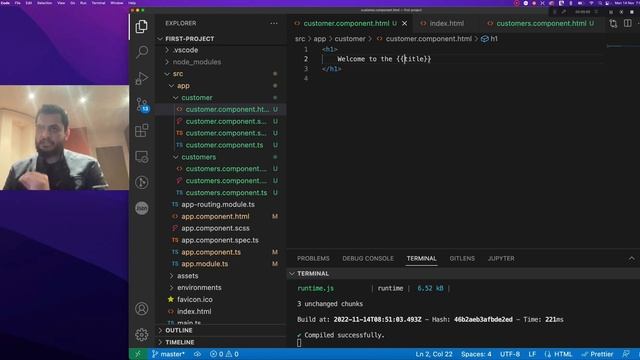640x360 pixels.
Task: Open Manage gear settings menu
Action: tap(142, 335)
